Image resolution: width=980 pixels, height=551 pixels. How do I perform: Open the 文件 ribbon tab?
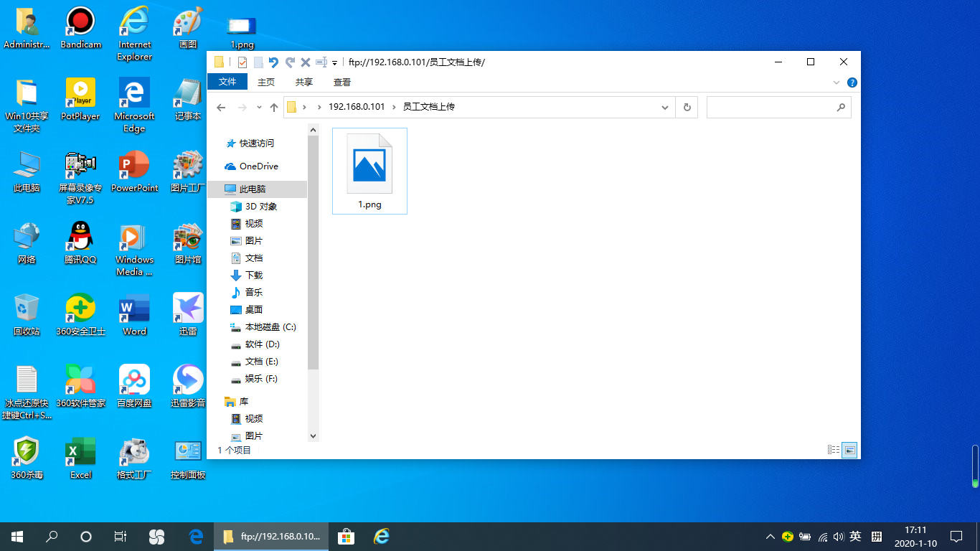[x=227, y=82]
